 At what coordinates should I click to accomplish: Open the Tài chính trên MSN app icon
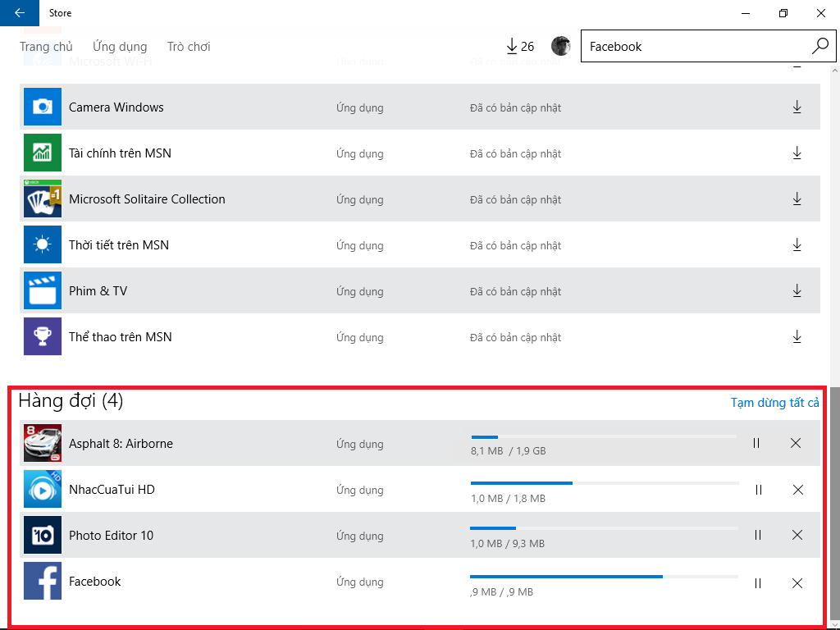(43, 153)
